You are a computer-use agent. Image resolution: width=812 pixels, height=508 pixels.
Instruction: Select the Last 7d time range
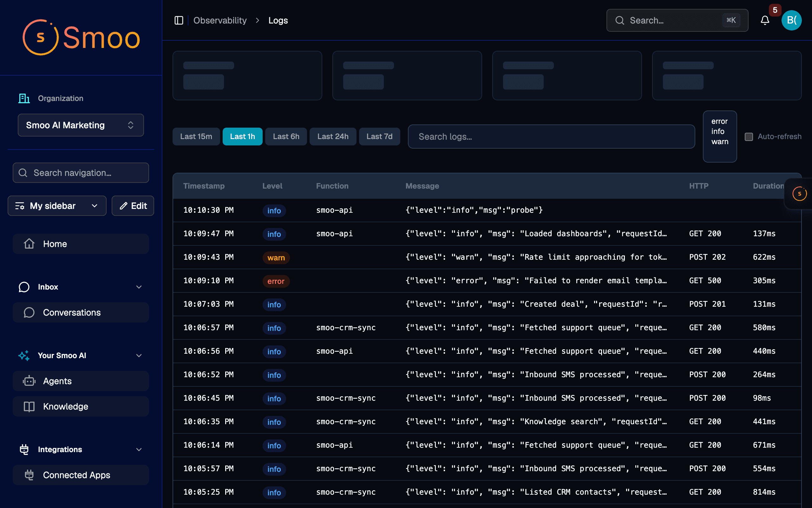[x=379, y=137]
